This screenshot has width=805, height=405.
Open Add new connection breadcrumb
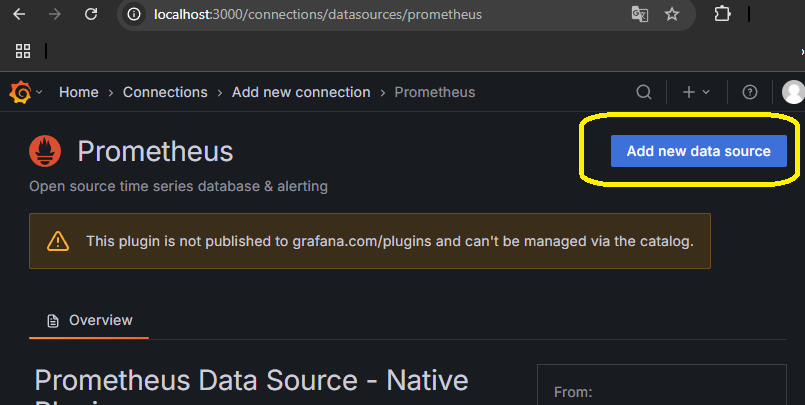(x=301, y=92)
